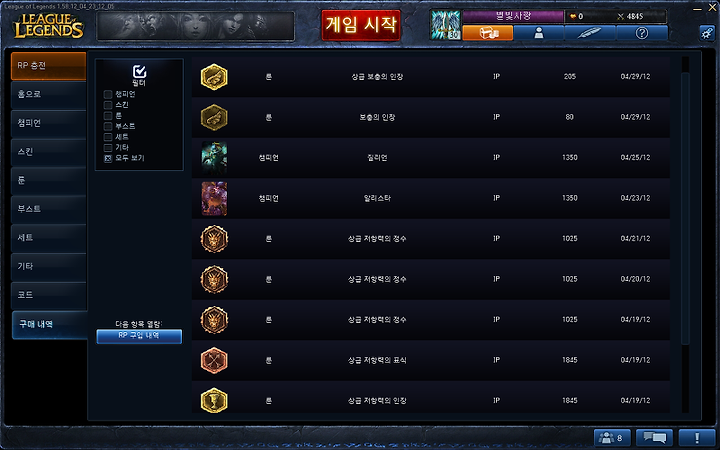Enable the 챔피언 filter checkbox
This screenshot has width=720, height=450.
click(x=108, y=94)
